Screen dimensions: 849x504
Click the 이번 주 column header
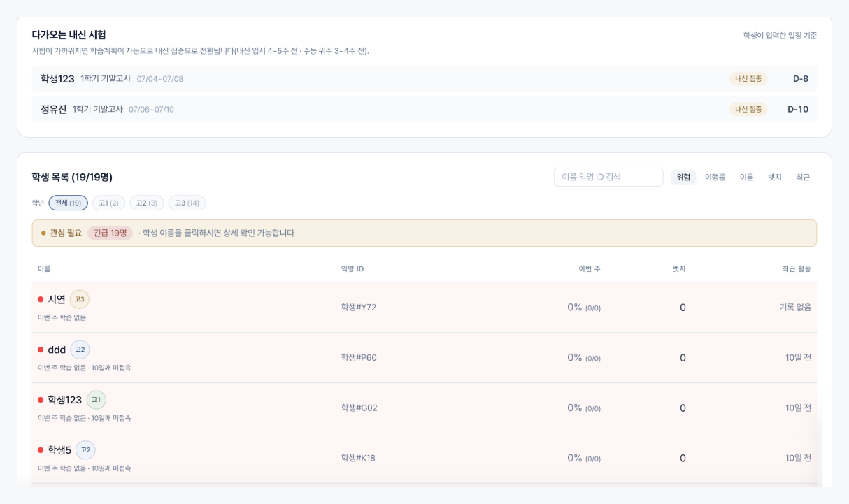590,268
